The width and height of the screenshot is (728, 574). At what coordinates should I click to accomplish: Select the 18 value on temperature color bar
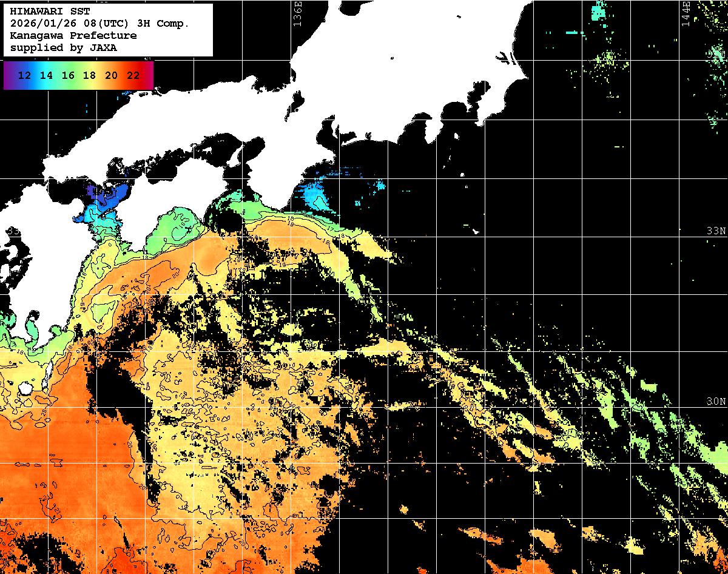coord(89,75)
